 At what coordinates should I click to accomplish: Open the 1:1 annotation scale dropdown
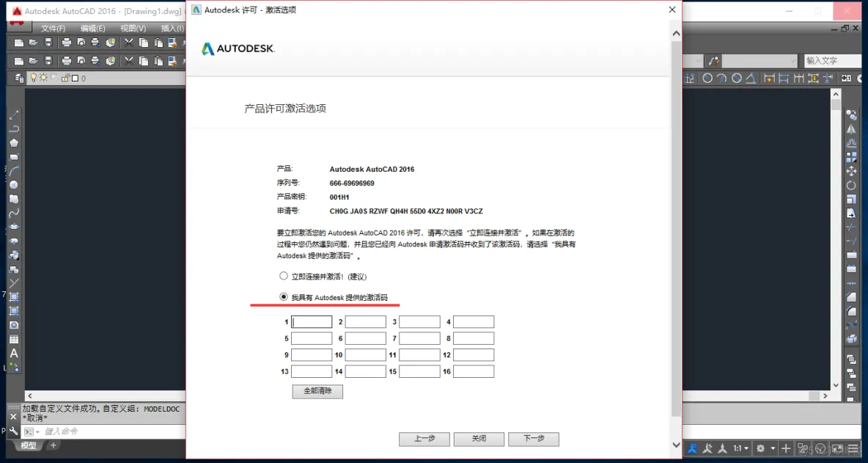741,448
